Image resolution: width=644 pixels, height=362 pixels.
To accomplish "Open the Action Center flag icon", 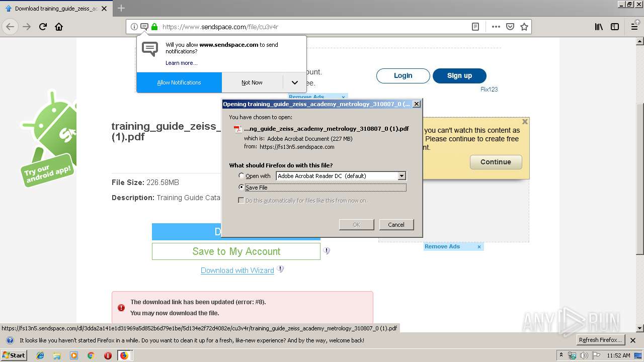I will pos(596,355).
